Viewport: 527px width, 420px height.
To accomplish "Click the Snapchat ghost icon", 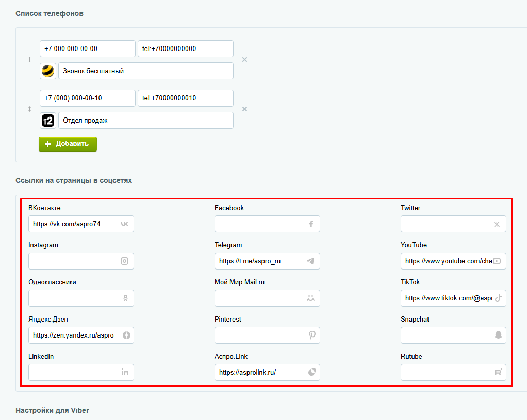I will [498, 334].
